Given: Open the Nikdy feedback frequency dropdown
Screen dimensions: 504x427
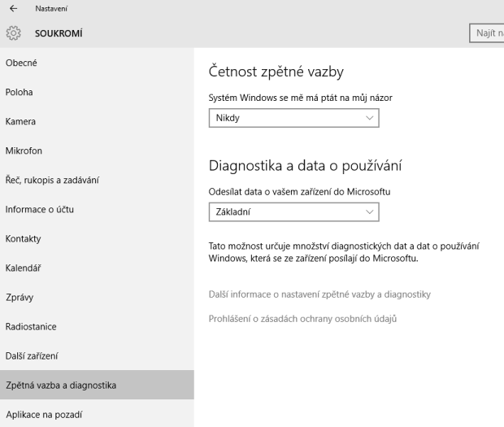Looking at the screenshot, I should coord(294,118).
